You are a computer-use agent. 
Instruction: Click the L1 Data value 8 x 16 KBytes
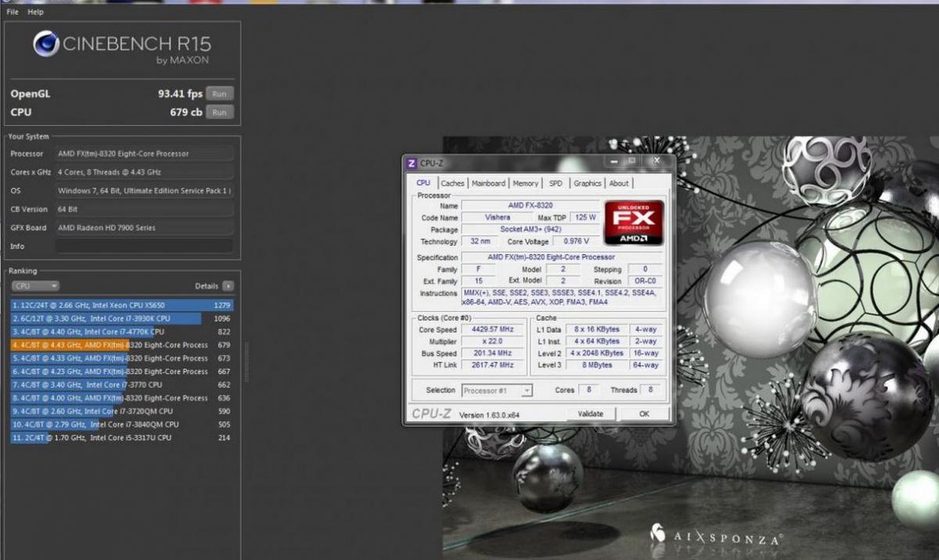tap(597, 330)
